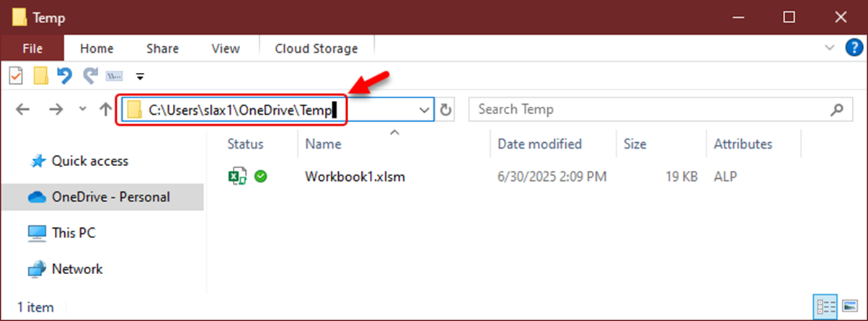
Task: Open the Help question mark icon
Action: 853,48
